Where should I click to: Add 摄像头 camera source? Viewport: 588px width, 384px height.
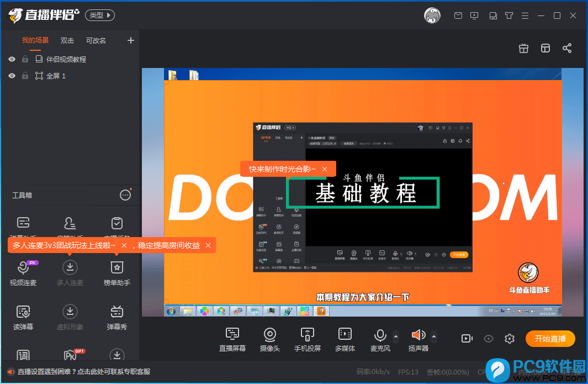(x=269, y=339)
